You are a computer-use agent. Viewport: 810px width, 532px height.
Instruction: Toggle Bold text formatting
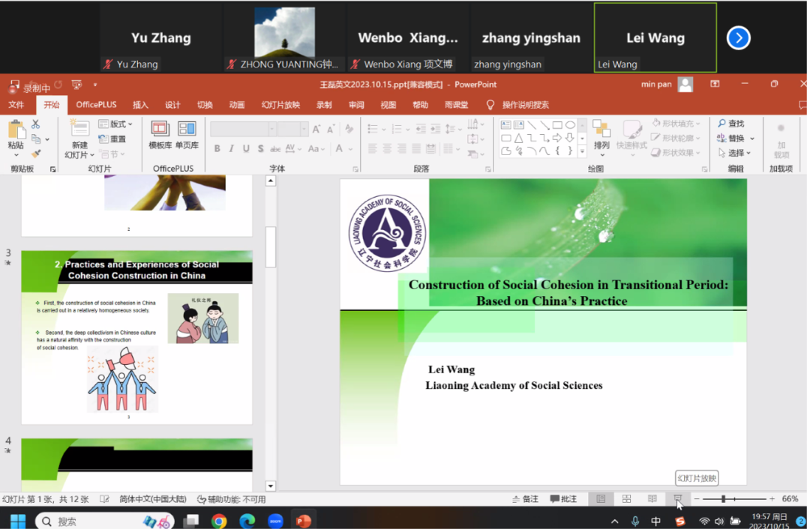tap(217, 148)
